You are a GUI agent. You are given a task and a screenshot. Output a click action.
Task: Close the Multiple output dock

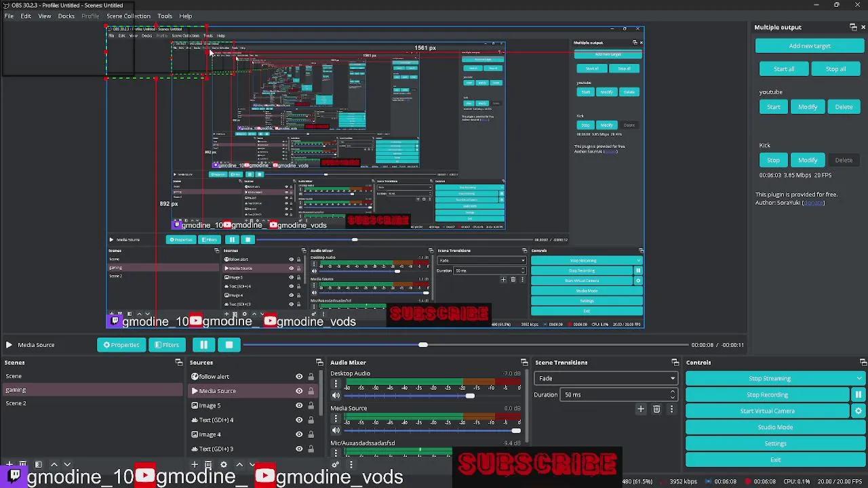coord(863,27)
